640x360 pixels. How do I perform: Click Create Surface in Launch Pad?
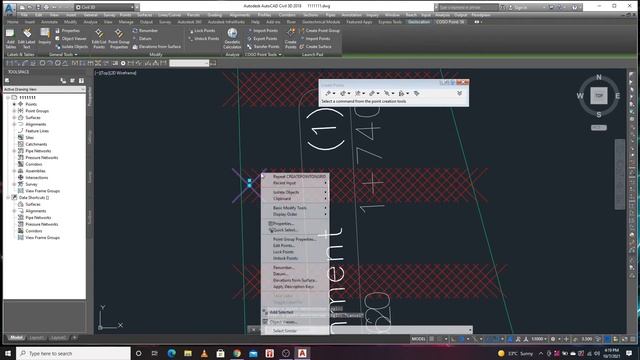[x=316, y=47]
